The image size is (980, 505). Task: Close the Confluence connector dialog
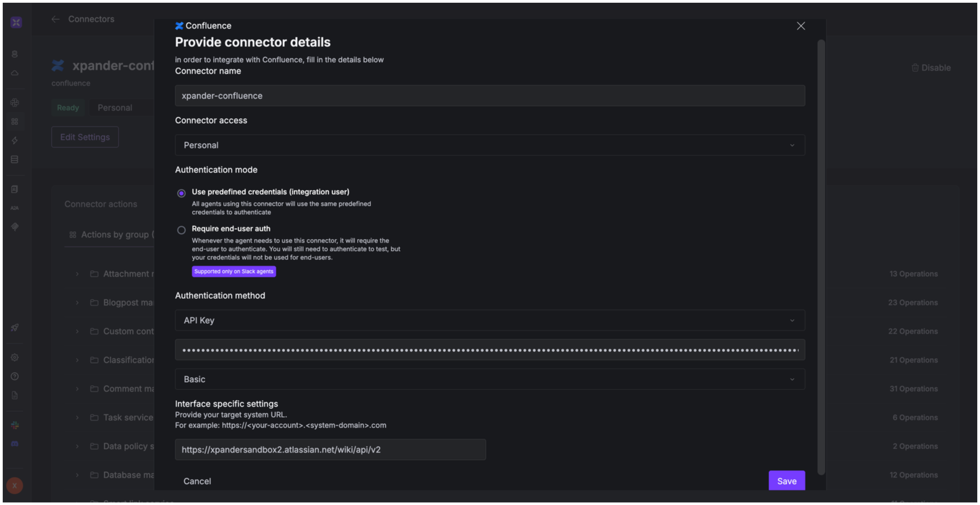(x=800, y=26)
